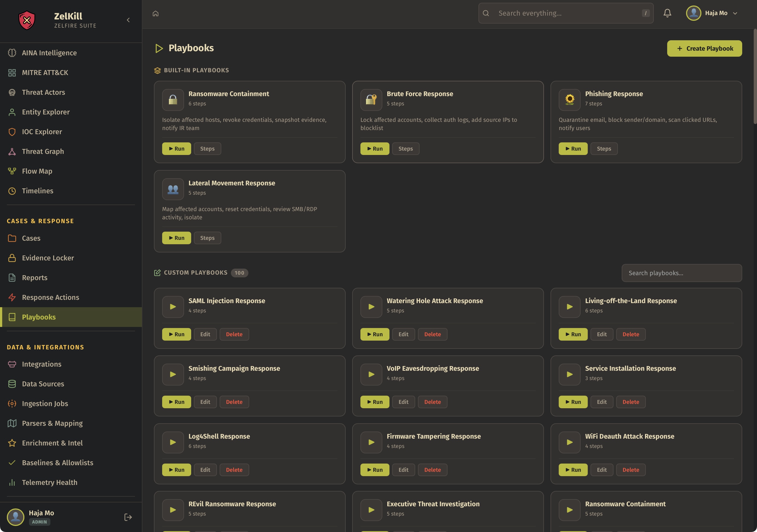Navigate to Ingestion Jobs

click(x=45, y=404)
